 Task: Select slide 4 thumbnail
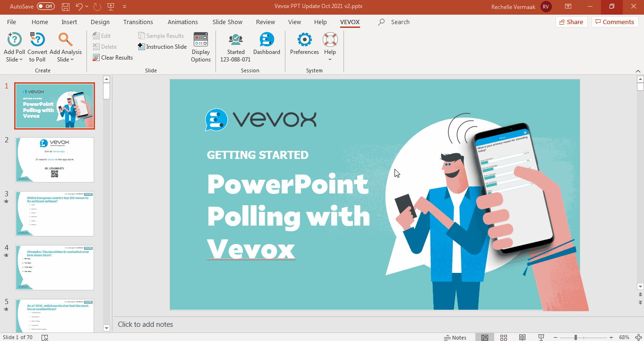click(x=54, y=268)
